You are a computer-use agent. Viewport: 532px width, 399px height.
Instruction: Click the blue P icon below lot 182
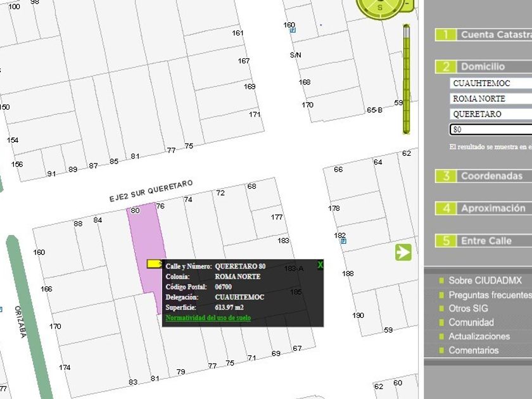point(343,241)
